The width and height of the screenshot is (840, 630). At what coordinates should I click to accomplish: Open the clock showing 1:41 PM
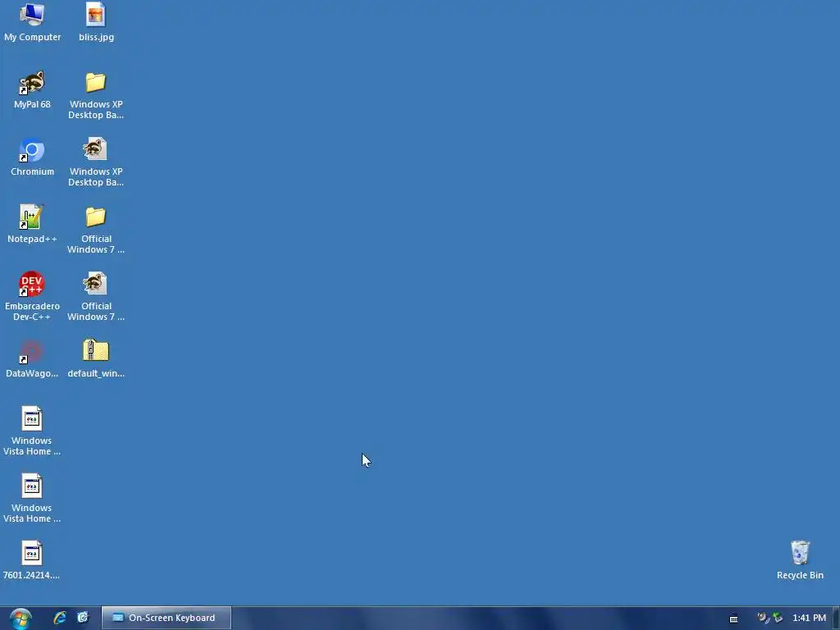(x=809, y=618)
